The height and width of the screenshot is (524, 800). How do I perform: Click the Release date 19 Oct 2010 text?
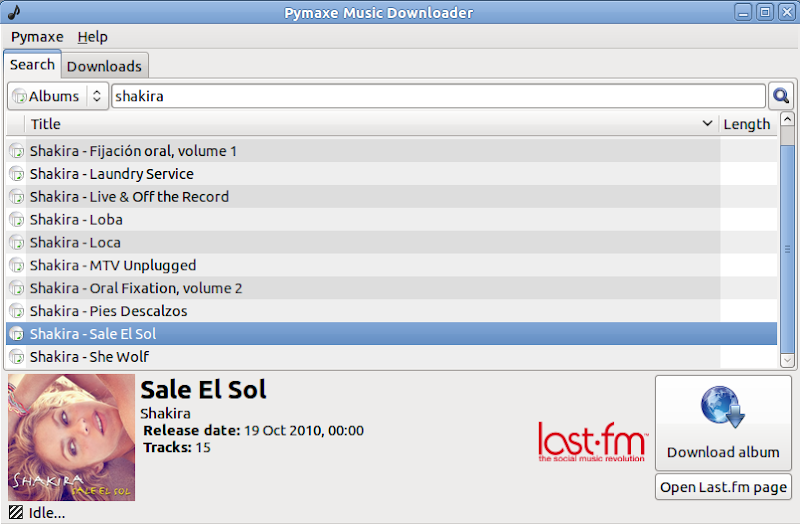click(x=254, y=431)
